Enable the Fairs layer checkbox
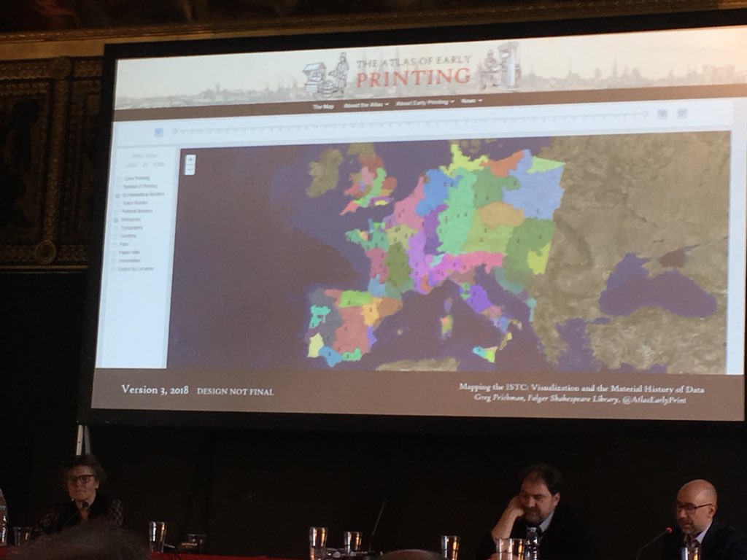This screenshot has height=560, width=747. 114,244
